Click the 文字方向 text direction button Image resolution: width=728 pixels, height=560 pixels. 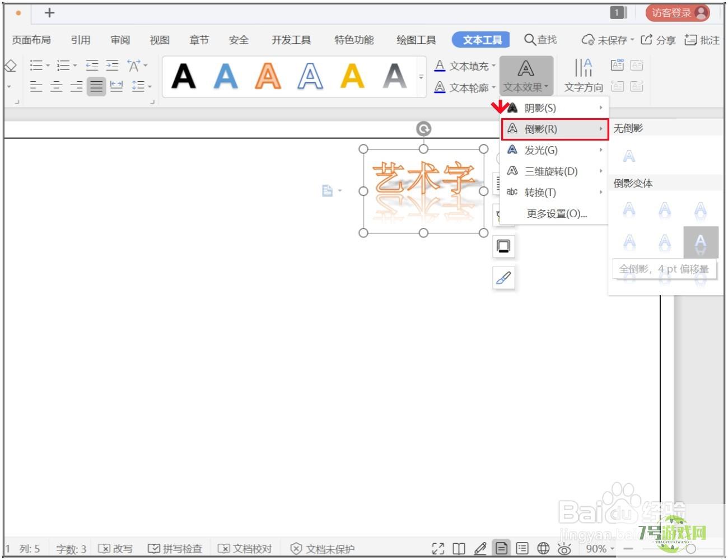coord(584,76)
